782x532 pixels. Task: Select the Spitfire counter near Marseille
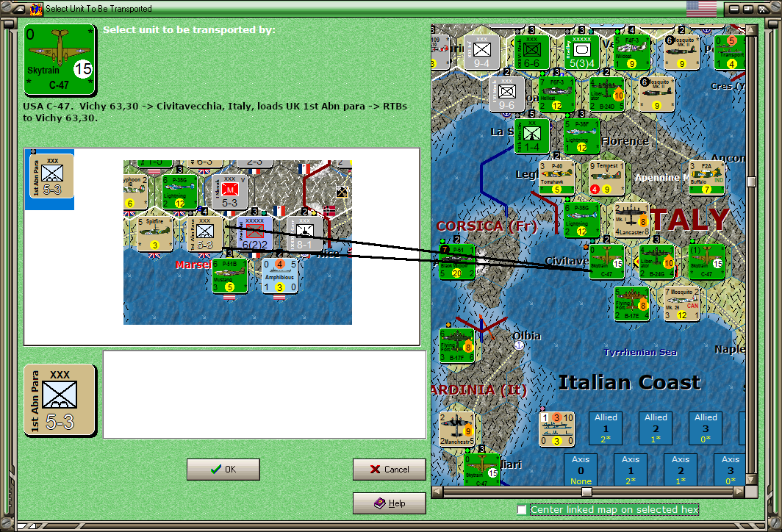[x=154, y=234]
